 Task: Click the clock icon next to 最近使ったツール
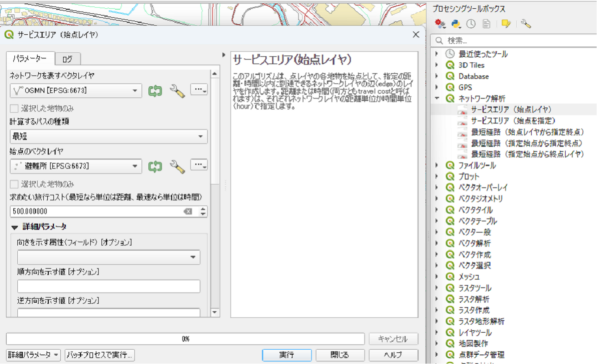(450, 54)
